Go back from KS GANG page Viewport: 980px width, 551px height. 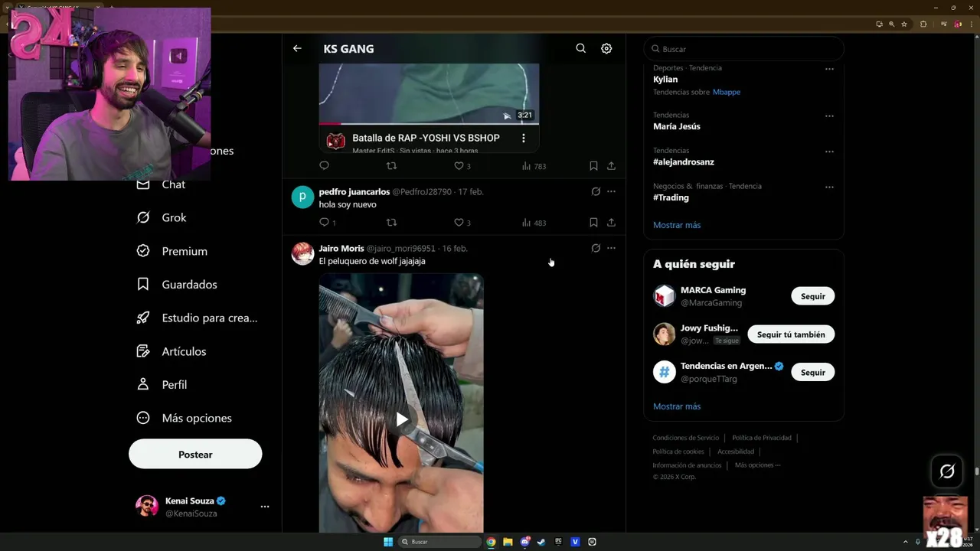click(x=297, y=48)
